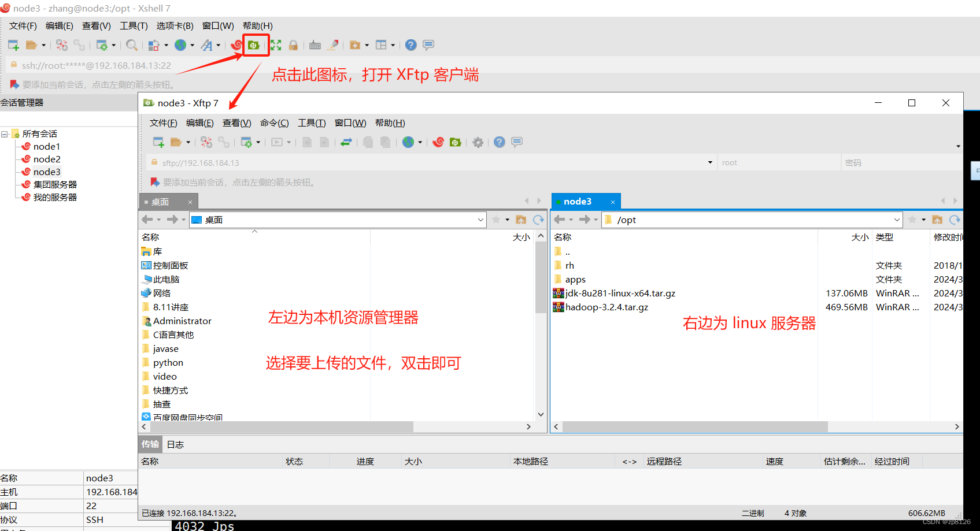Click the Xshell font icon
980x531 pixels.
[x=206, y=45]
